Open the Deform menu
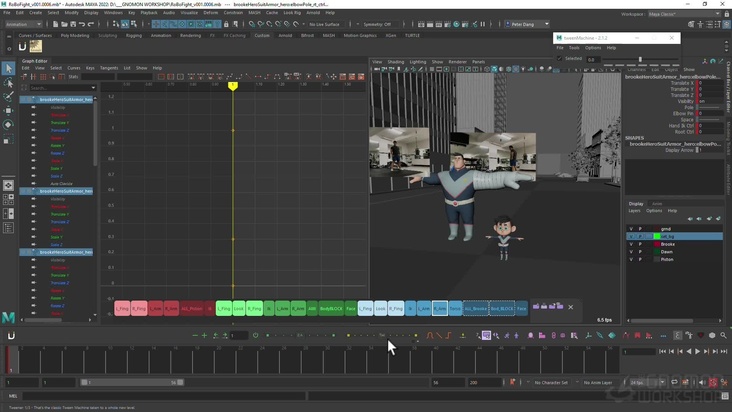Screen dimensions: 732x412 click(x=211, y=13)
